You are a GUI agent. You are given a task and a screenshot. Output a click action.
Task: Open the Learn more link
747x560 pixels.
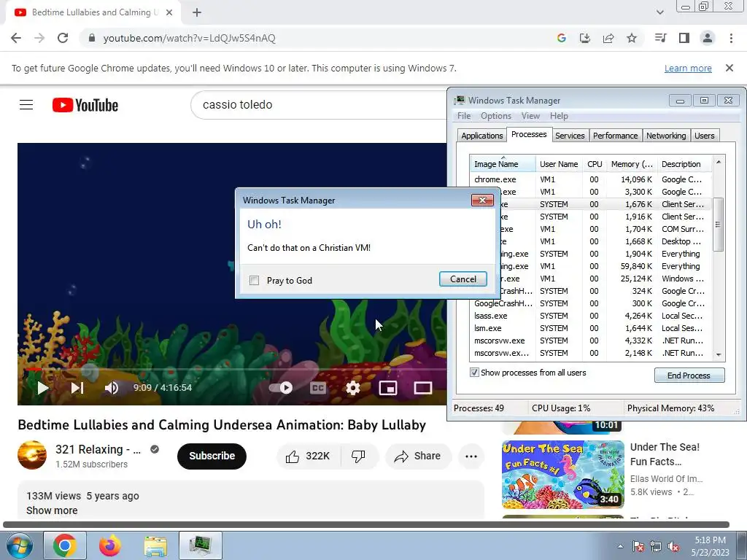coord(688,68)
